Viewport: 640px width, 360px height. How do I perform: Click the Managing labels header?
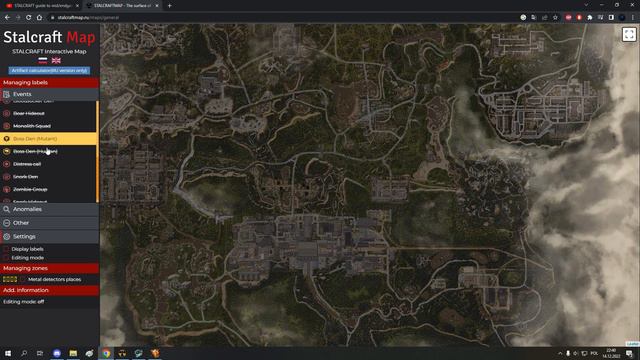pos(49,82)
